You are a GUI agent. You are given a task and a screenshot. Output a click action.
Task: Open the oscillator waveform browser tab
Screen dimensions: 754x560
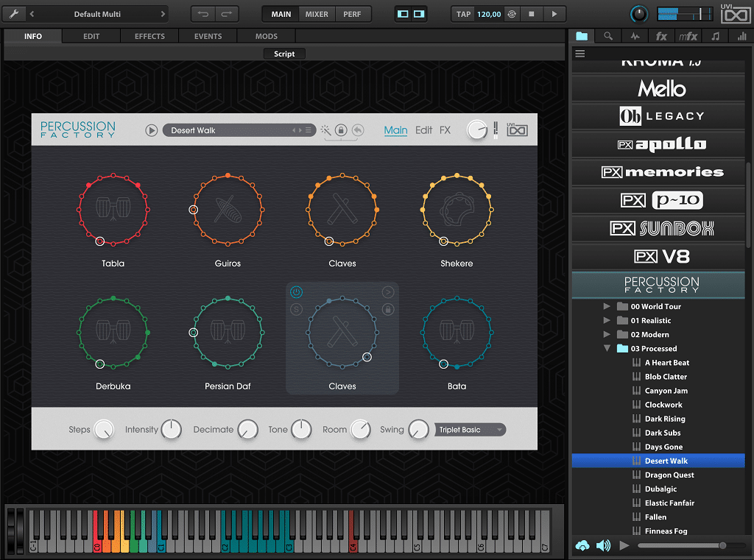click(x=635, y=36)
